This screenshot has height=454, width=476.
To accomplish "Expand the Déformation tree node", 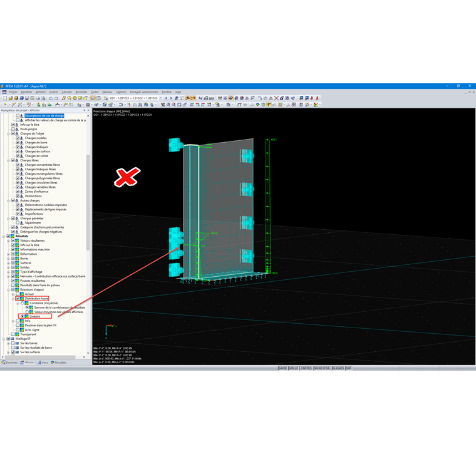I will (9, 254).
